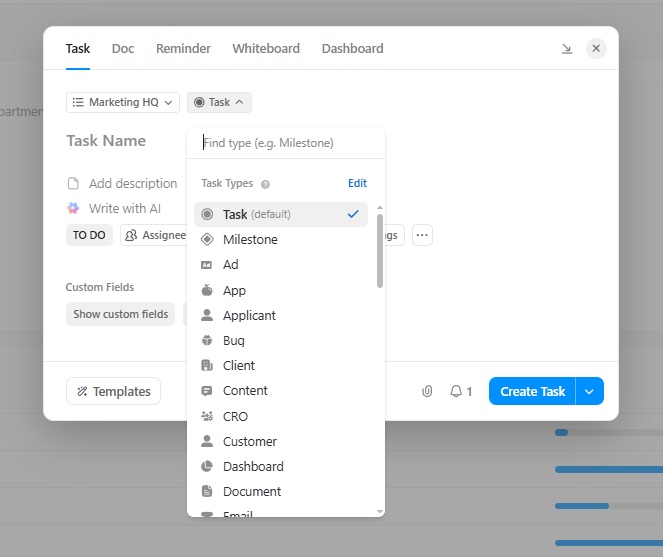This screenshot has width=663, height=557.
Task: Select the Milestone task type
Action: [250, 240]
